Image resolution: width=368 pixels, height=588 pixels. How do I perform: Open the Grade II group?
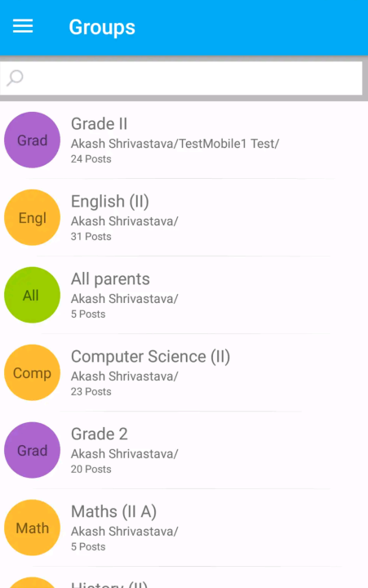pyautogui.click(x=184, y=140)
